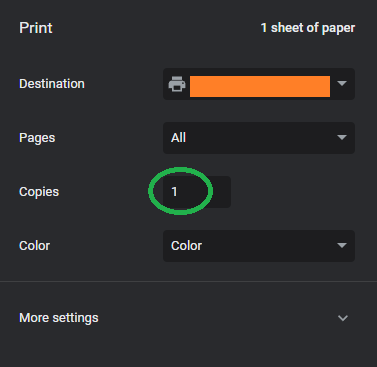Viewport: 377px width, 367px height.
Task: Select the All text in Pages selector
Action: (x=178, y=138)
